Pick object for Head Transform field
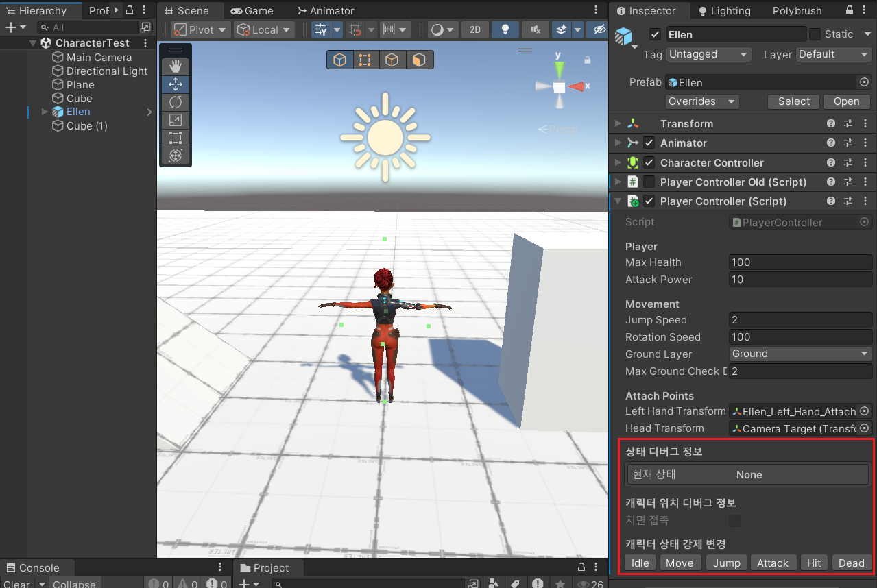This screenshot has width=877, height=588. pyautogui.click(x=864, y=428)
